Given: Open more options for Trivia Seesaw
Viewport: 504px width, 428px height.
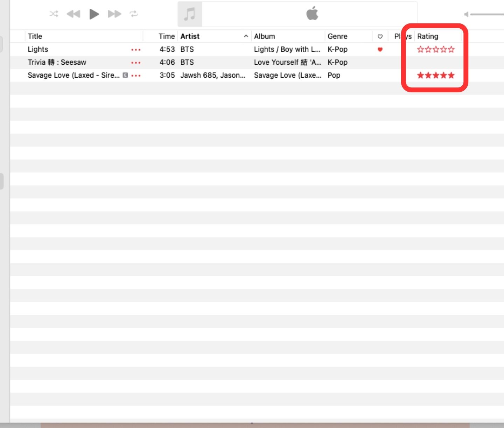Looking at the screenshot, I should (136, 63).
